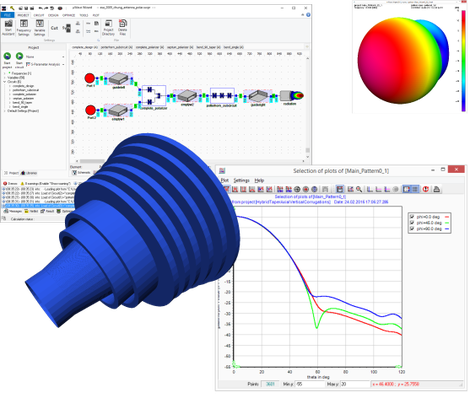Click the highlighted layout icon in plot toolbar
This screenshot has height=398, width=470.
click(407, 189)
